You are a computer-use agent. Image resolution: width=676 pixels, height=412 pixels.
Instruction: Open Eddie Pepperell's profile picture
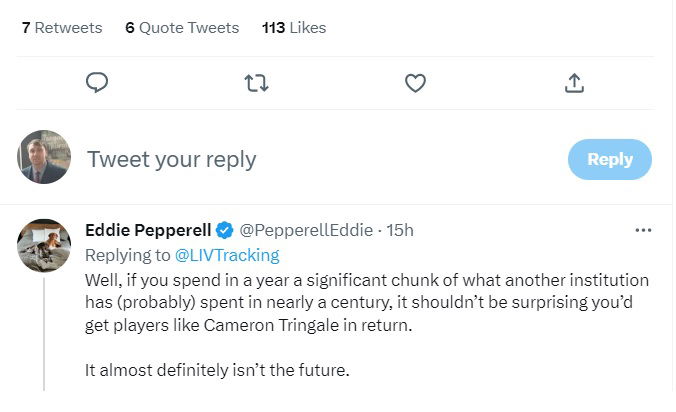click(45, 245)
